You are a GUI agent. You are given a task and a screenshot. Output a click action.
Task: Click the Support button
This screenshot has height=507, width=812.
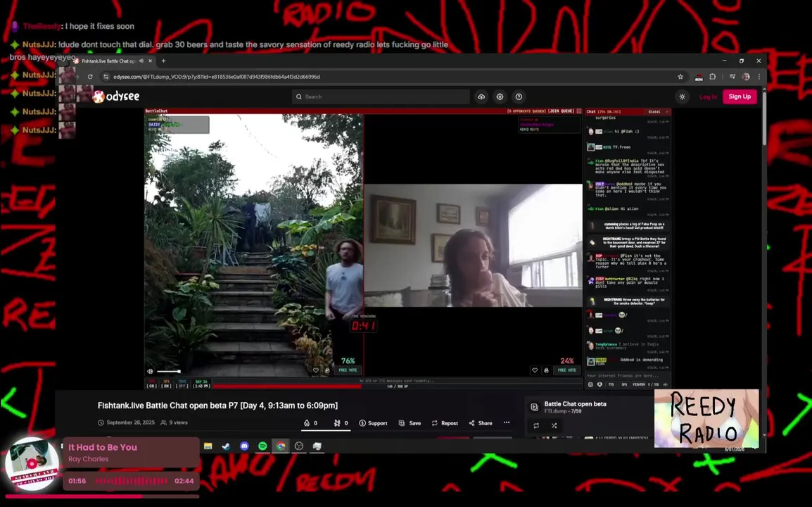pyautogui.click(x=374, y=423)
